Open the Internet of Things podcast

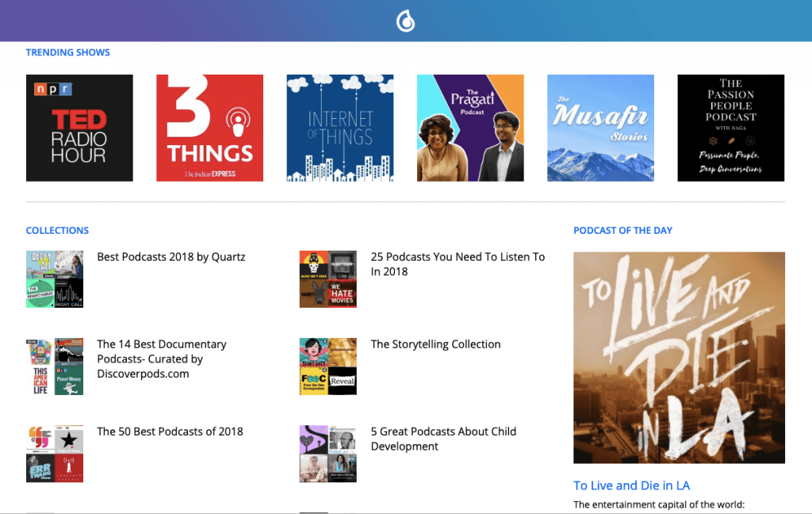click(340, 128)
